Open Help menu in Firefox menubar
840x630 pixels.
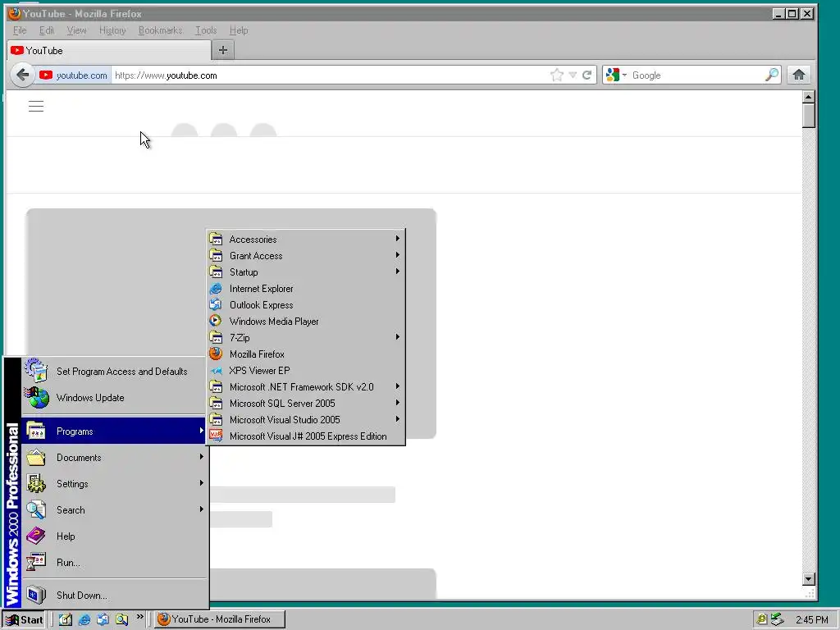click(x=239, y=30)
